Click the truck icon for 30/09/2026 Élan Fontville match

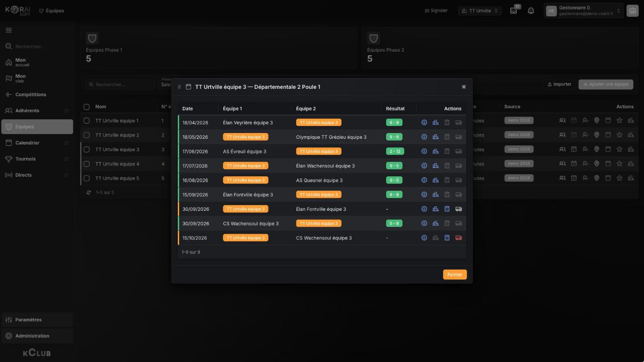pos(459,209)
